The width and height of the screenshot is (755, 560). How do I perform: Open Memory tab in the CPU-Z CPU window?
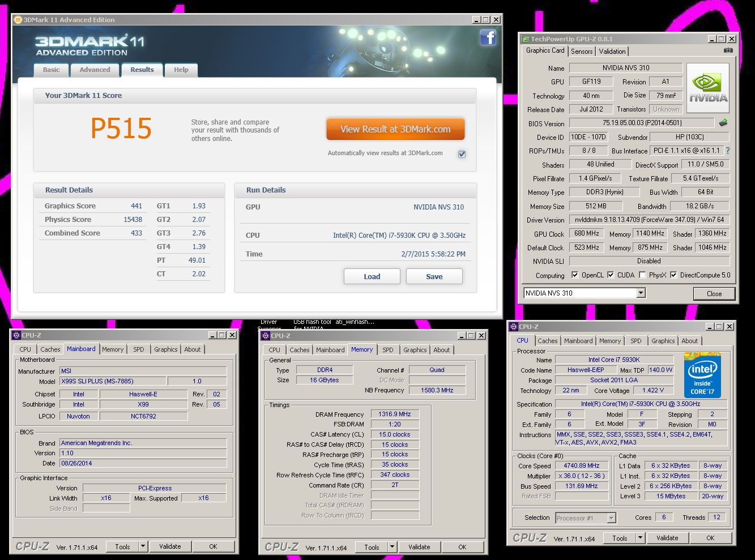coord(610,341)
